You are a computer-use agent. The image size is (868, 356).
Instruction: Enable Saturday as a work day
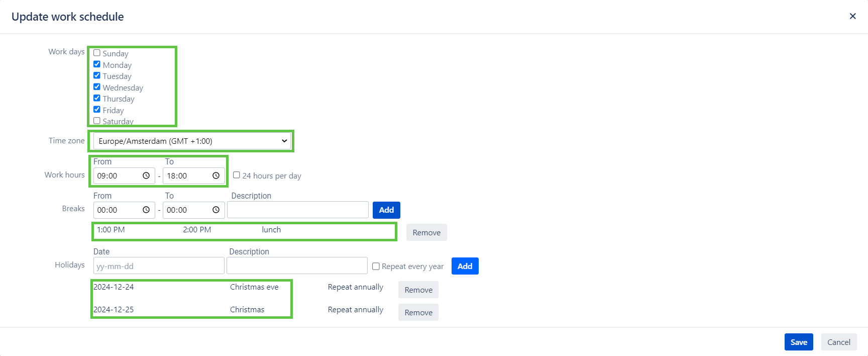click(x=97, y=121)
